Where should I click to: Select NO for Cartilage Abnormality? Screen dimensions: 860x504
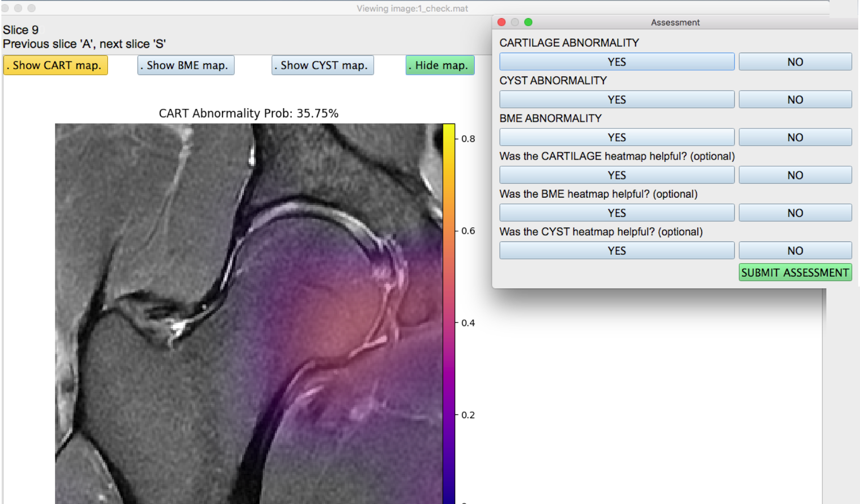point(795,62)
